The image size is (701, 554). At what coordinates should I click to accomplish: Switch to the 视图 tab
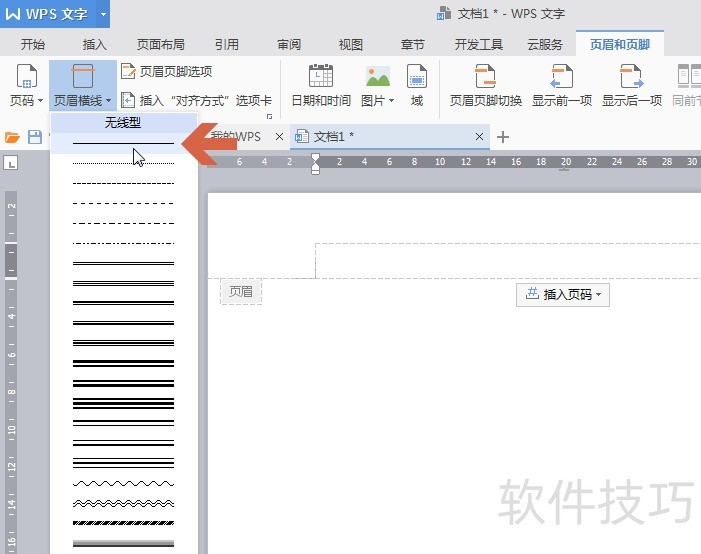(350, 44)
